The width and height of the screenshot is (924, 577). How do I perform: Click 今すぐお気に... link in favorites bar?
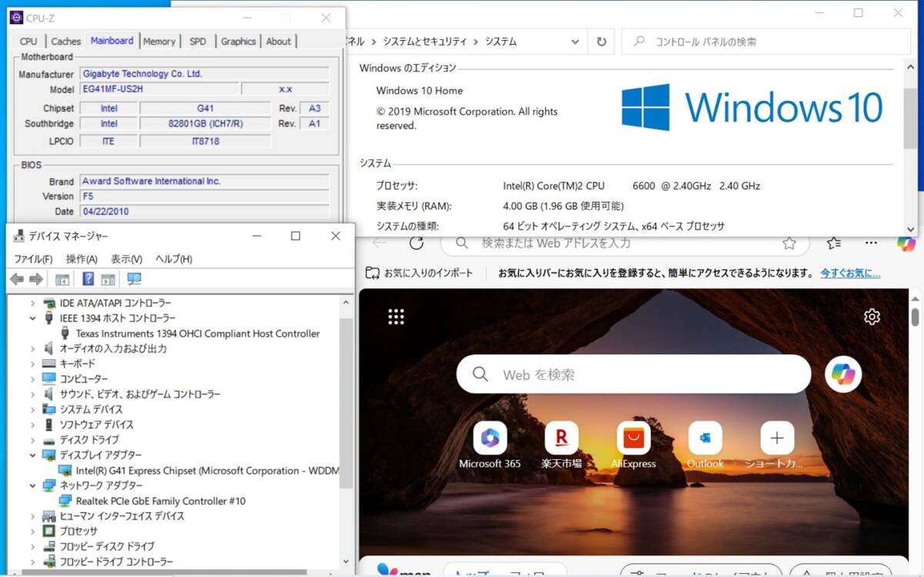coord(850,273)
